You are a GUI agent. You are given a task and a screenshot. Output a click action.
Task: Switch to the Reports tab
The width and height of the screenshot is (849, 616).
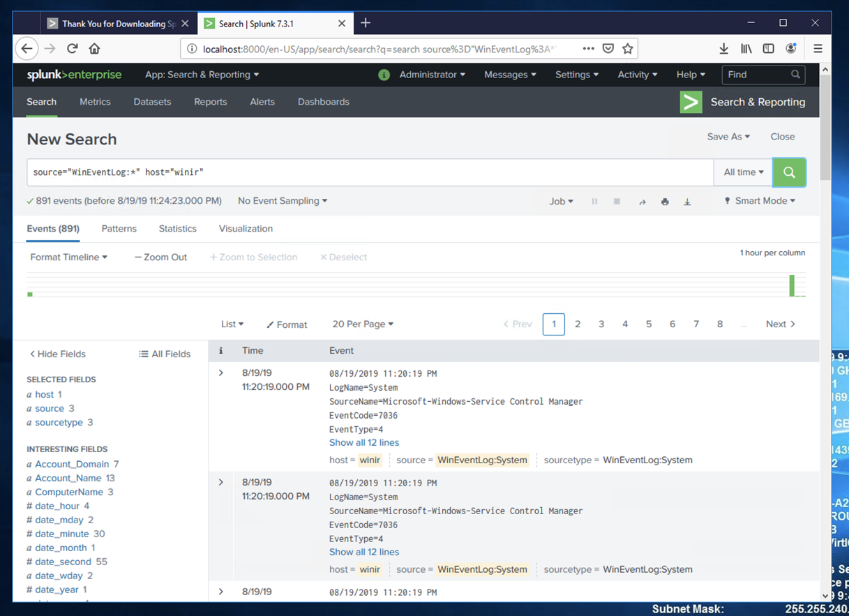coord(210,102)
